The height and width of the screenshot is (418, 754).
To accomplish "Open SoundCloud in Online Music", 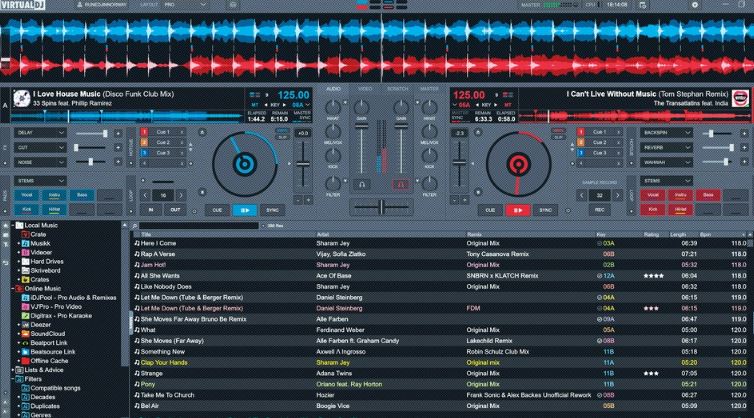I will click(48, 333).
